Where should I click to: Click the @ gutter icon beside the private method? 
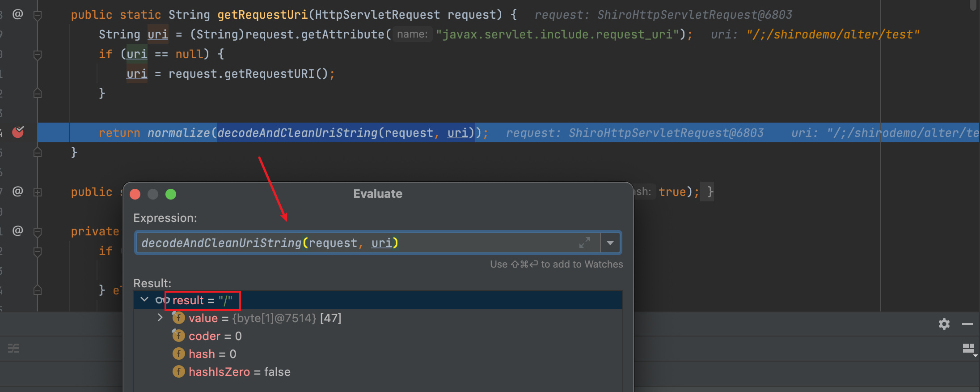[x=17, y=231]
